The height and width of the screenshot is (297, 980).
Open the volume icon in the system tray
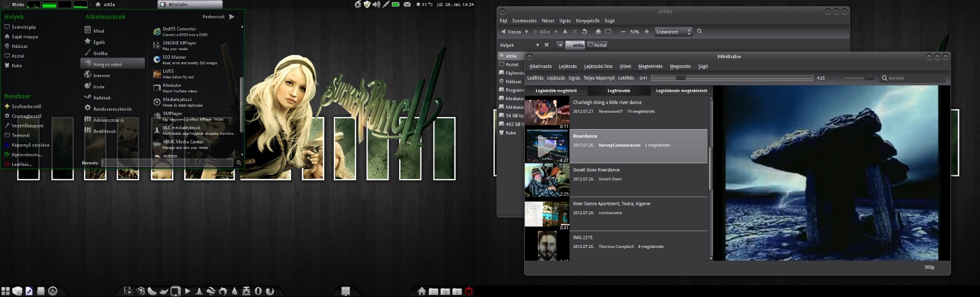tap(376, 4)
